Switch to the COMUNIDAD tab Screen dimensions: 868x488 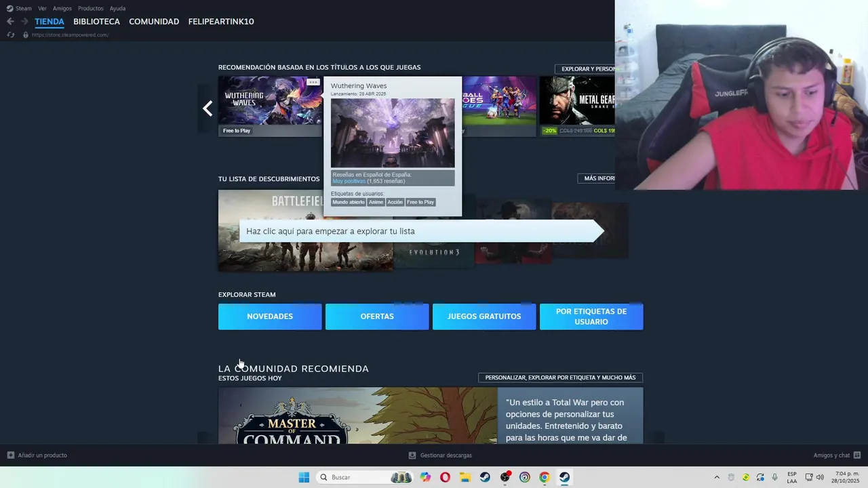[x=154, y=22]
